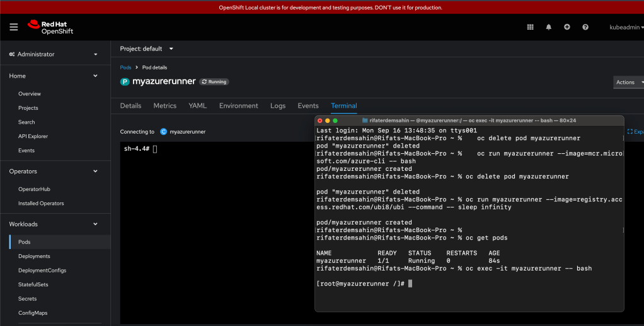This screenshot has height=326, width=644.
Task: Click the Terminal window title text
Action: [473, 120]
